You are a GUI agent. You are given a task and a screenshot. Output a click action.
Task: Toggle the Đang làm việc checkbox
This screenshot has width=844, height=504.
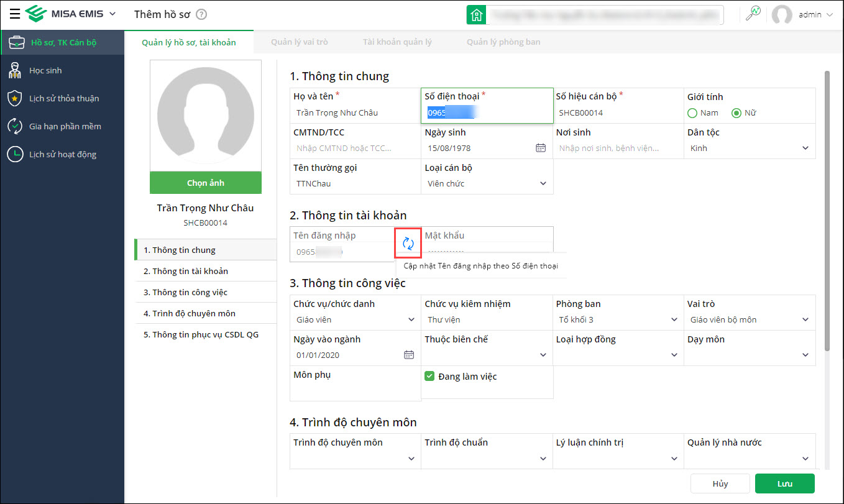pyautogui.click(x=429, y=376)
